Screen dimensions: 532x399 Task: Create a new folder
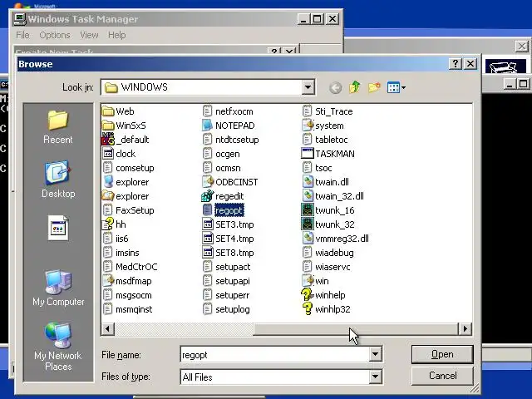click(x=374, y=87)
